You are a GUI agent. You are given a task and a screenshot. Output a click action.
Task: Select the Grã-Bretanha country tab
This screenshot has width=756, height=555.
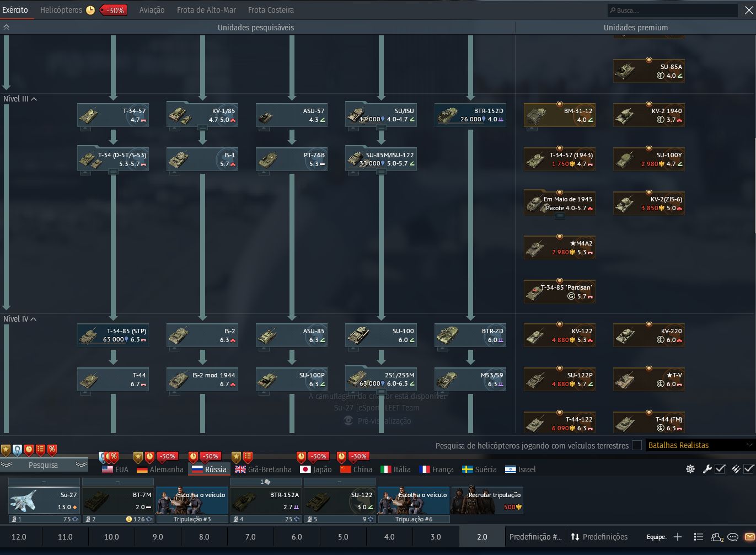263,469
